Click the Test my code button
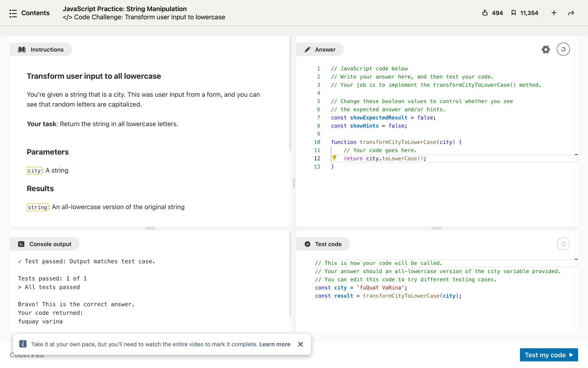 [549, 355]
